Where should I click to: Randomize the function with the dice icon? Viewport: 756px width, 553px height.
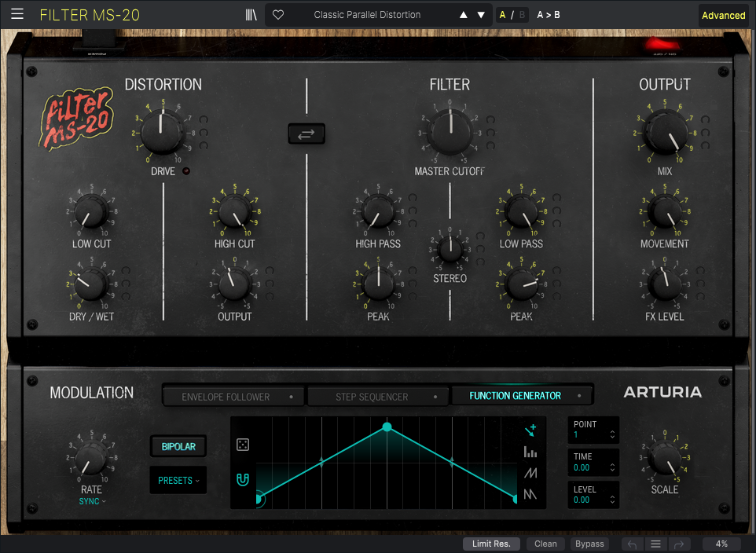tap(243, 445)
